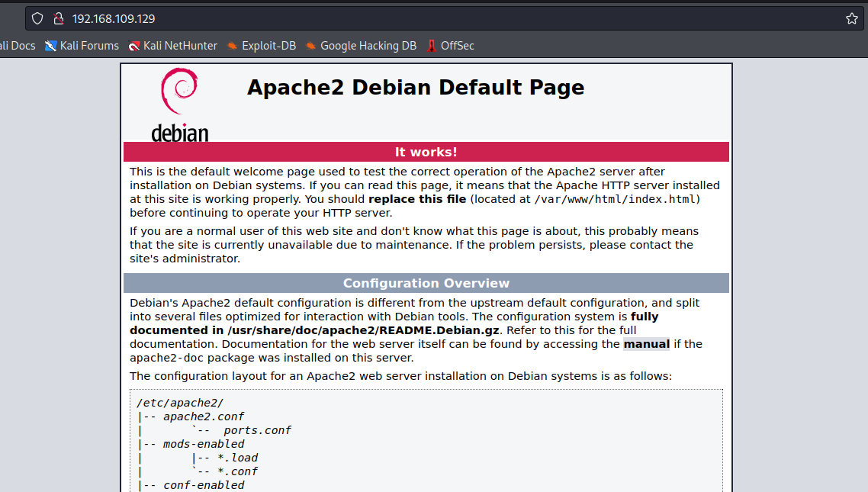Open the Kali NetHunter bookmark
868x492 pixels.
pos(172,46)
